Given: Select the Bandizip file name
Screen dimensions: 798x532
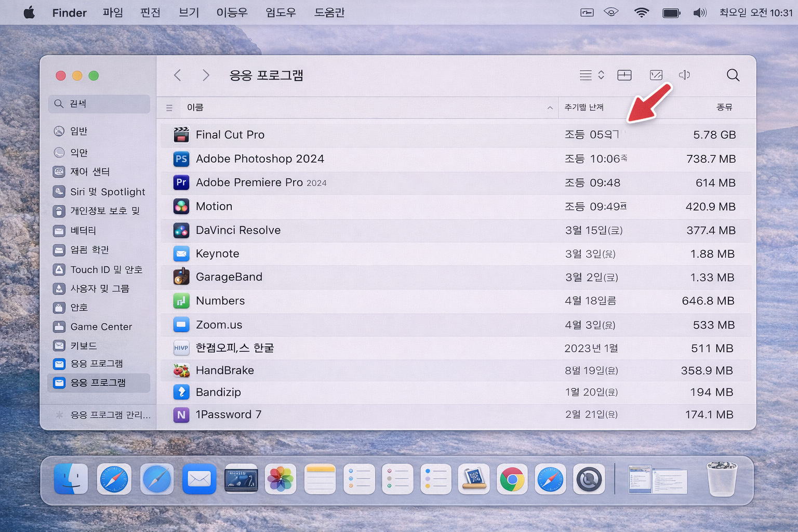Looking at the screenshot, I should (218, 392).
